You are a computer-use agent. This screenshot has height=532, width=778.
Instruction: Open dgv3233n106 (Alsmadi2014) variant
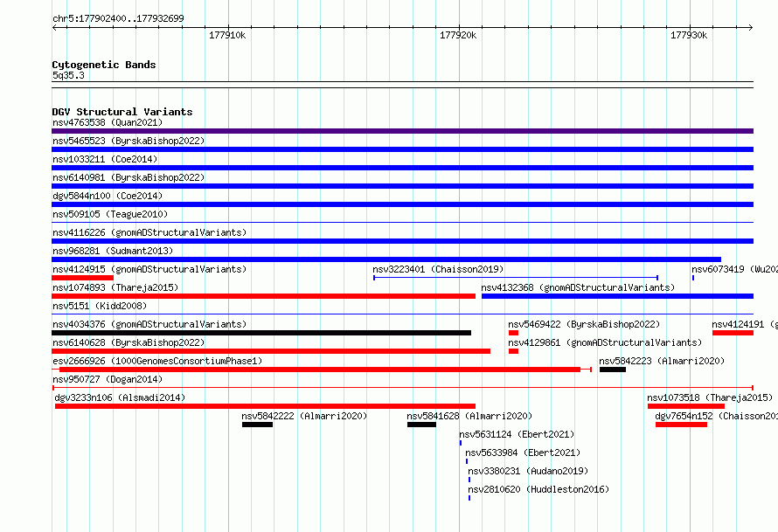(x=120, y=397)
